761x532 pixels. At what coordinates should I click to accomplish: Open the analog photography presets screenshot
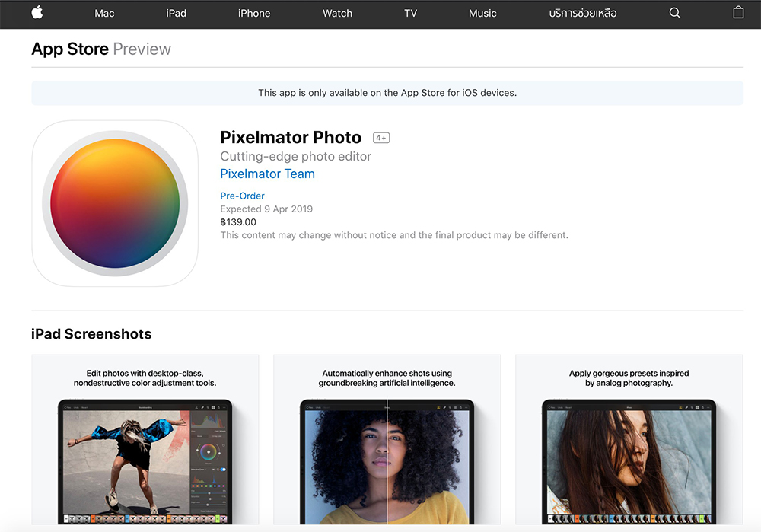629,441
